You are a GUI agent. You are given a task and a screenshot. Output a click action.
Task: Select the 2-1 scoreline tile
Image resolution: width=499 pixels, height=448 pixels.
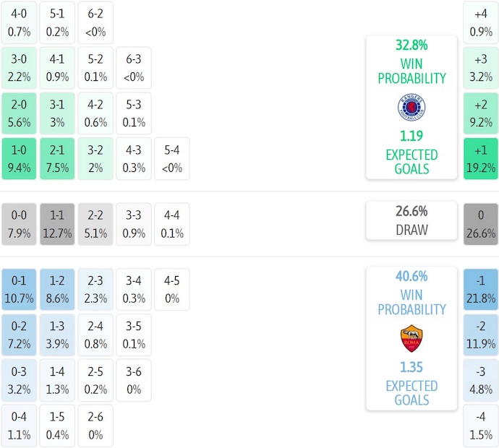coord(57,159)
